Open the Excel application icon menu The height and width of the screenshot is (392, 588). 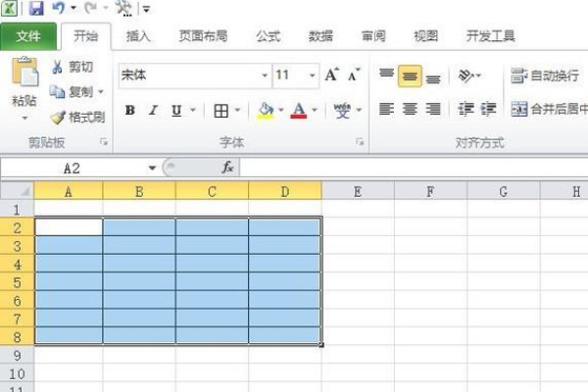[x=9, y=8]
